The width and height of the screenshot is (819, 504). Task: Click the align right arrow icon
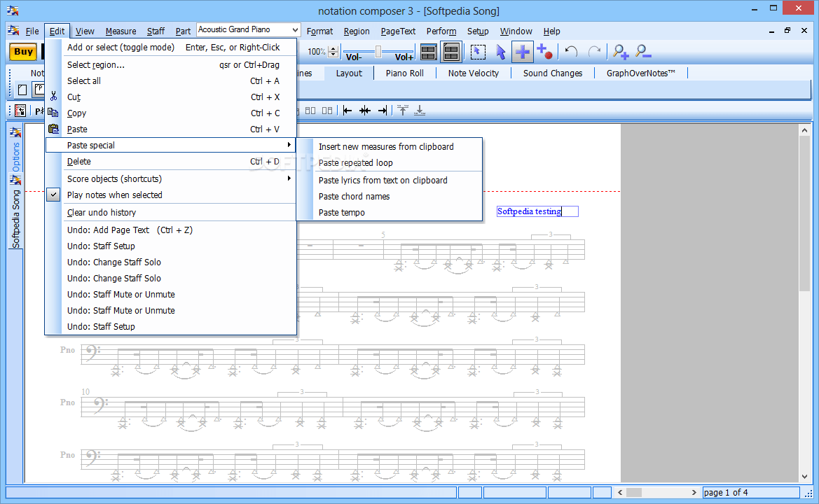[x=383, y=111]
